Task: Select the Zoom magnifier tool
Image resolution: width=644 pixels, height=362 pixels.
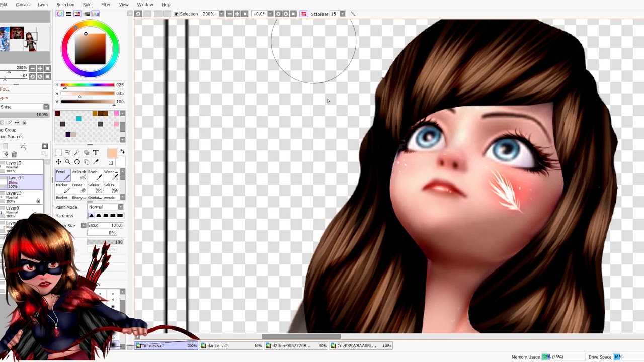Action: 67,162
